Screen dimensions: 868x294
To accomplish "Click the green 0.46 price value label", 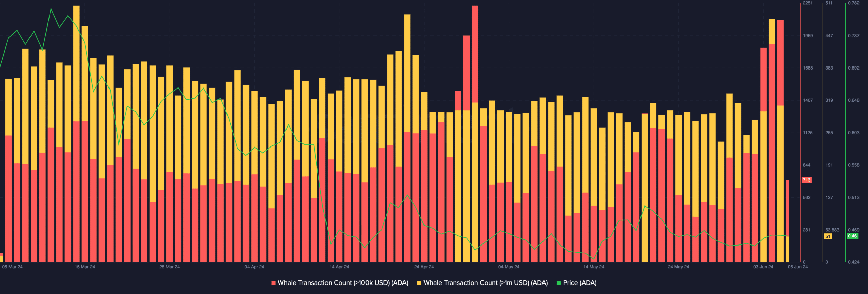I will click(852, 236).
